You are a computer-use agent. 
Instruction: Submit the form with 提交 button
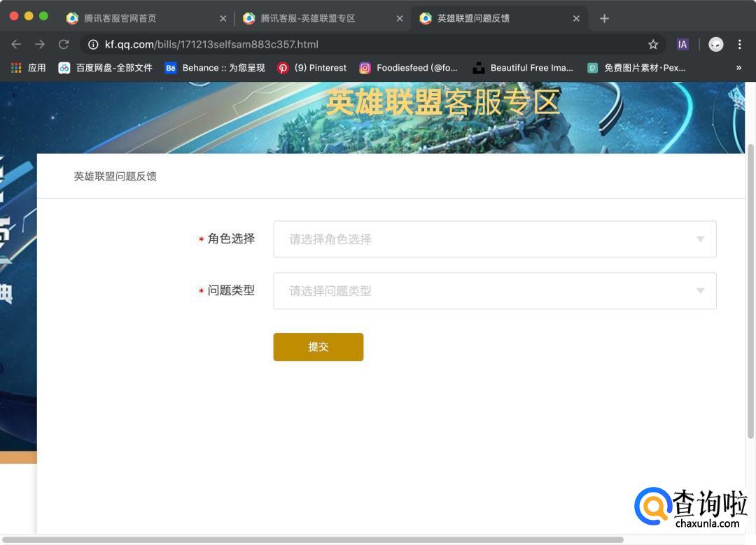pyautogui.click(x=318, y=347)
